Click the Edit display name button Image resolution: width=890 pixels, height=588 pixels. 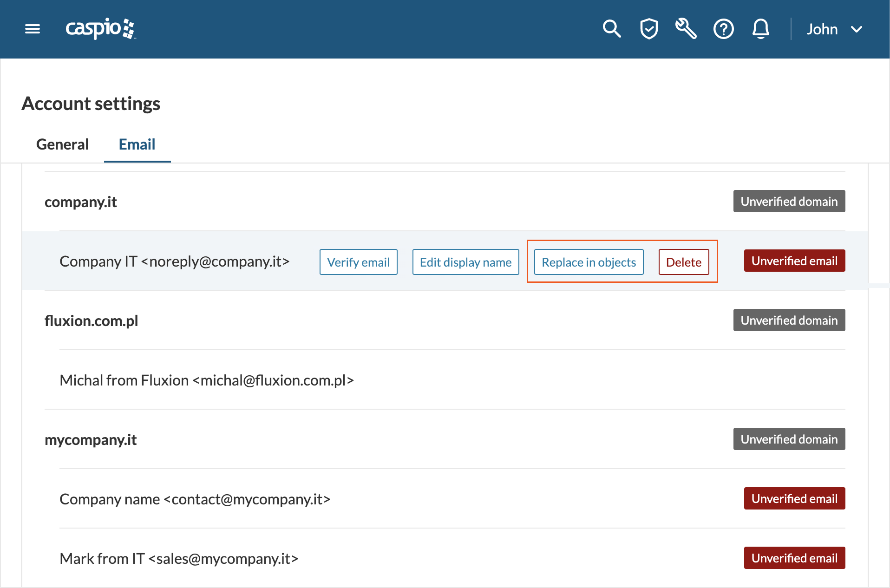click(x=465, y=262)
